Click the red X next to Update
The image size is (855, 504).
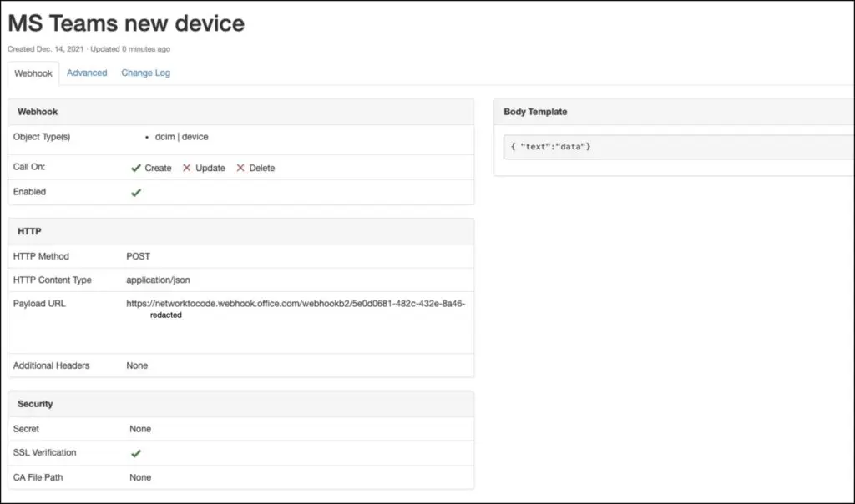(186, 168)
